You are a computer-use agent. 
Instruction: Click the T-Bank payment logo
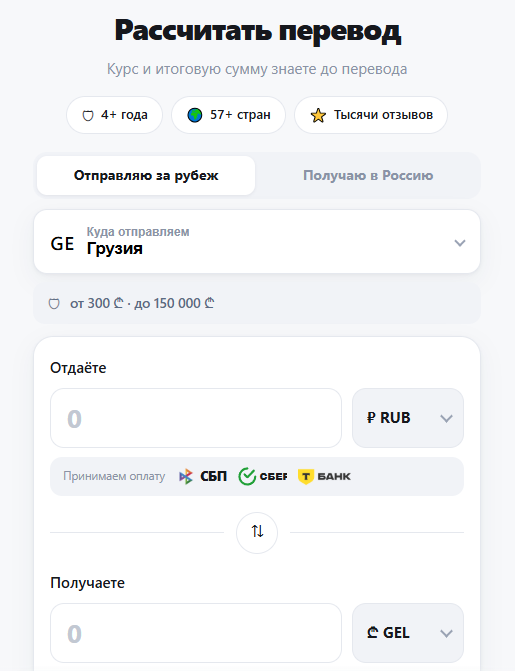pyautogui.click(x=324, y=476)
